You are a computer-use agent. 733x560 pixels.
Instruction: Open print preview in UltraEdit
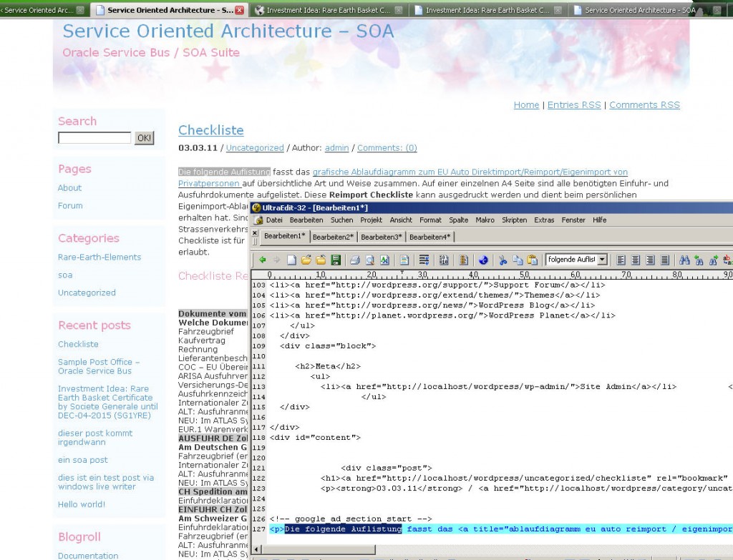coord(370,260)
